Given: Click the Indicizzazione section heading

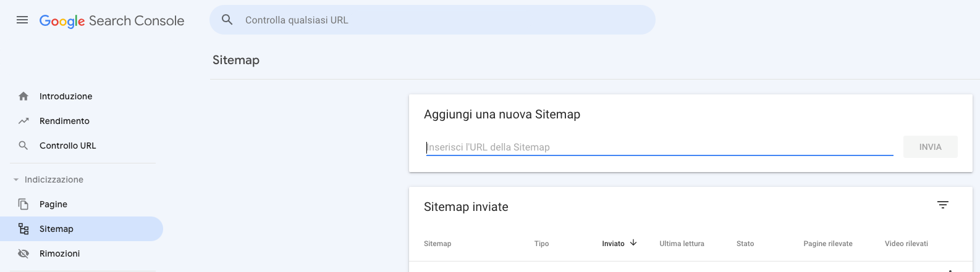Looking at the screenshot, I should click(x=54, y=179).
